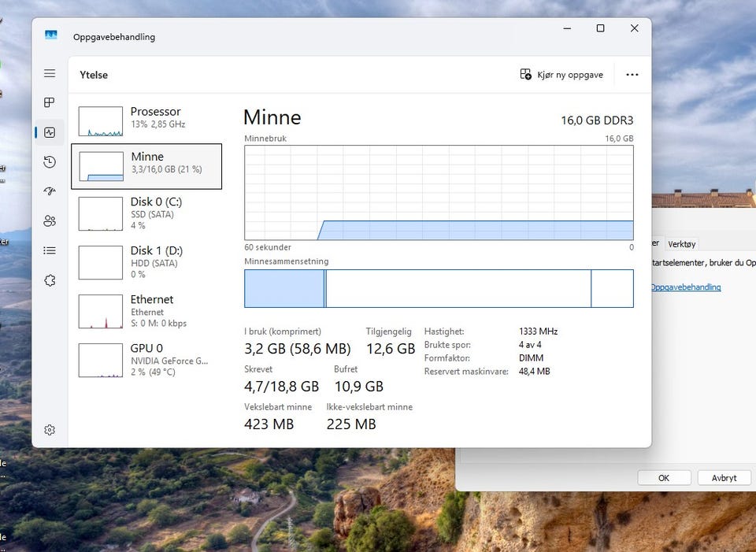
Task: Open the three-dots more options menu
Action: click(x=632, y=75)
